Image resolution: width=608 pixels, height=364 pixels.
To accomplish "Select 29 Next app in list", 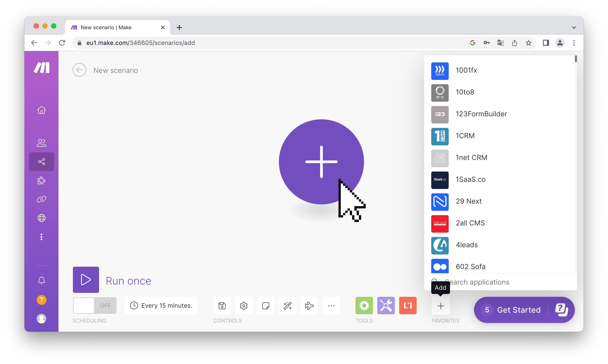I will click(468, 201).
